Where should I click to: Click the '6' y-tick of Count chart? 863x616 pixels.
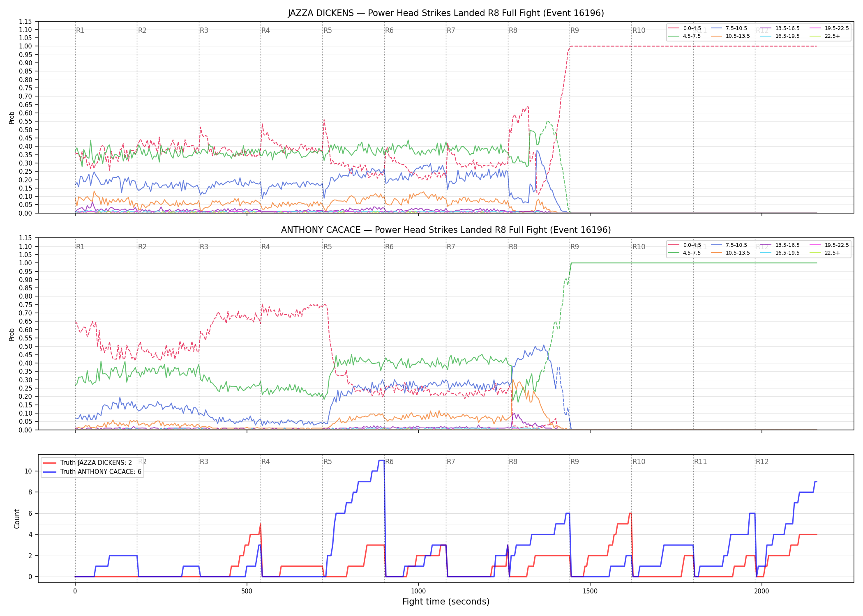(x=30, y=513)
